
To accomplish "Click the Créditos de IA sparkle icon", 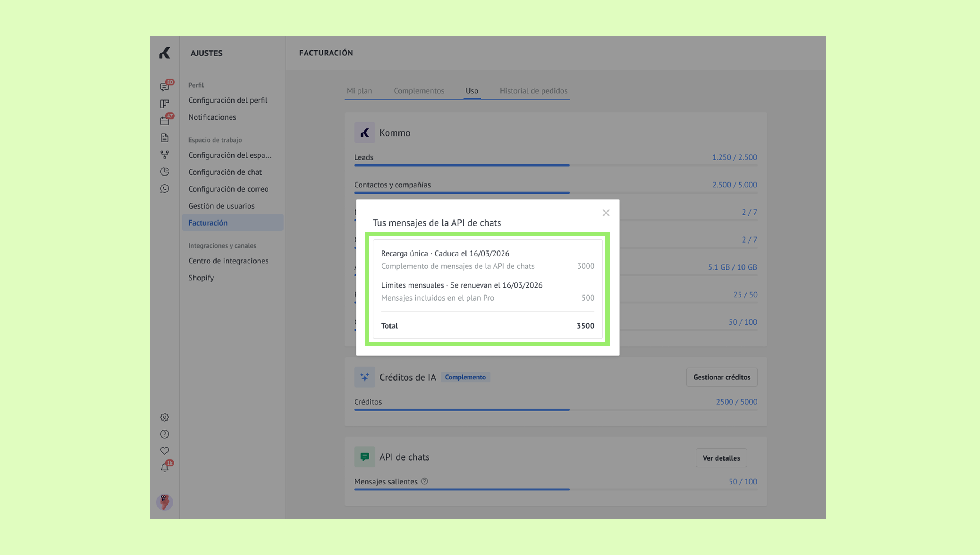I will click(365, 377).
